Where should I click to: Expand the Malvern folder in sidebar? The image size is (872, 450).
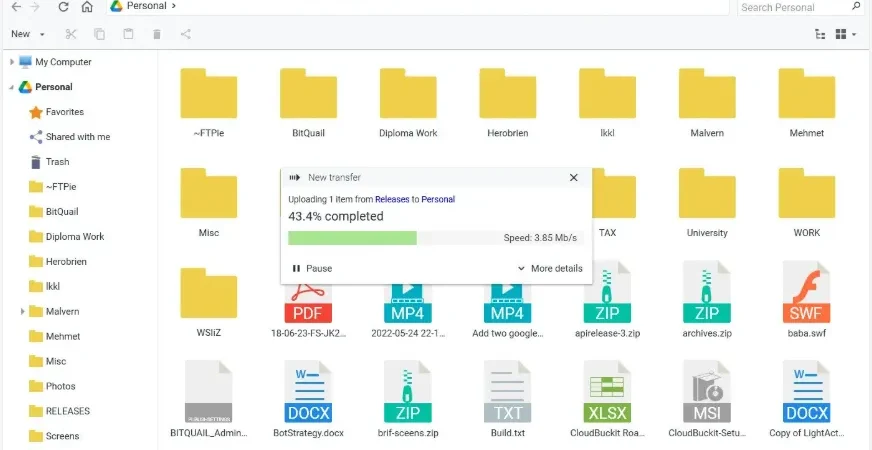pyautogui.click(x=22, y=311)
